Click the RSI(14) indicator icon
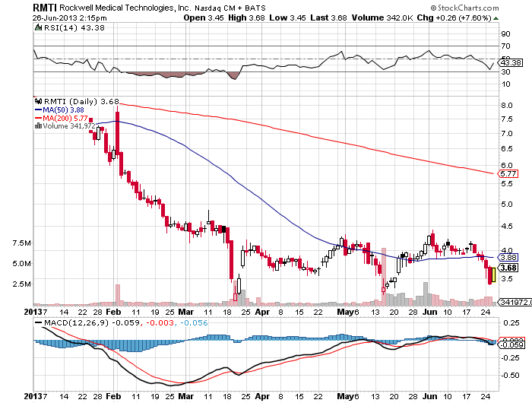Image resolution: width=532 pixels, height=403 pixels. 39,27
